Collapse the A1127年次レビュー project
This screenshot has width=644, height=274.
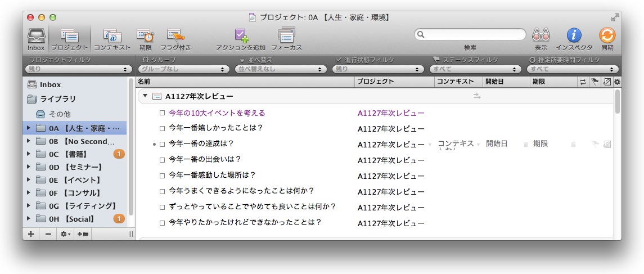(145, 96)
